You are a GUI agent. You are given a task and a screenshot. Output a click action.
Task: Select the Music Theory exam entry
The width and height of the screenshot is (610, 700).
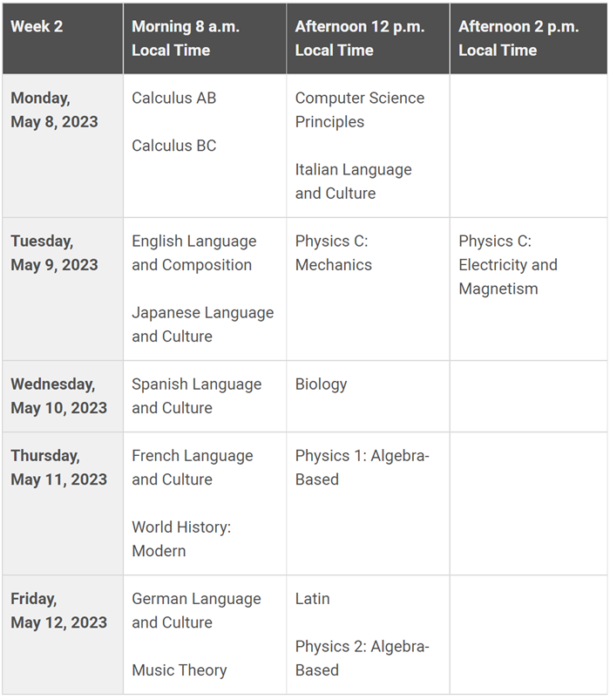[x=180, y=670]
